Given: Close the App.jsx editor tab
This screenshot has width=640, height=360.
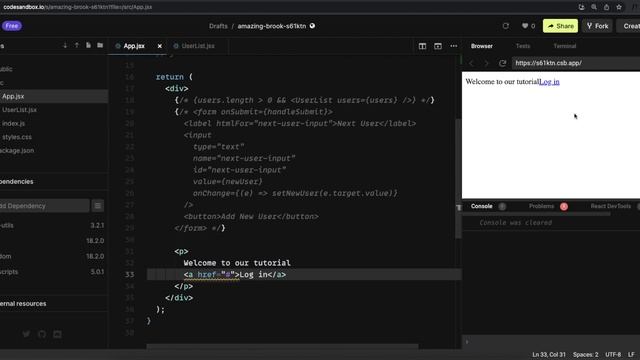Looking at the screenshot, I should pos(160,46).
